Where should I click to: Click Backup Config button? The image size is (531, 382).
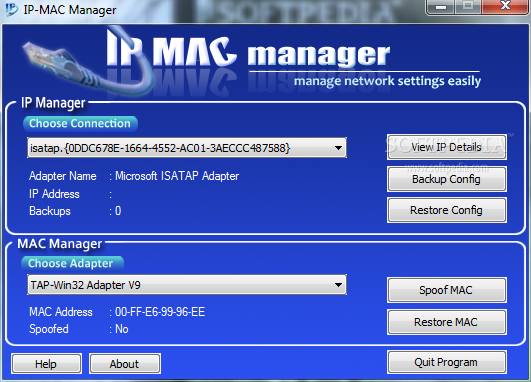tap(447, 179)
